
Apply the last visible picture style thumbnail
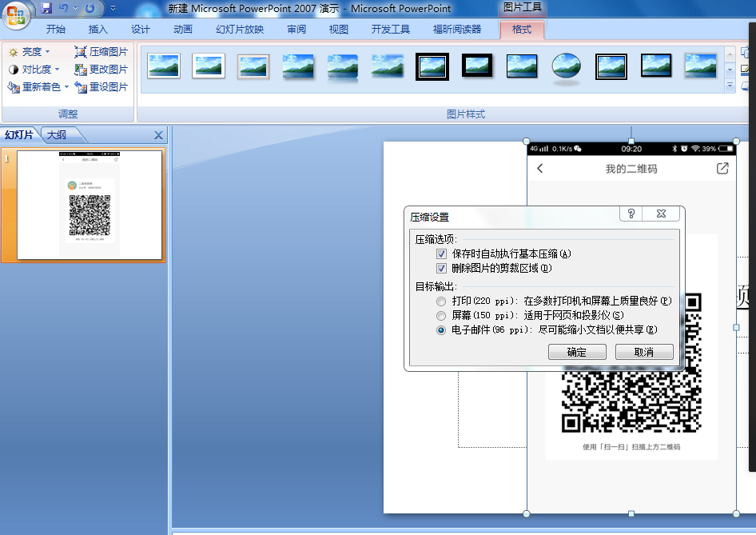701,66
